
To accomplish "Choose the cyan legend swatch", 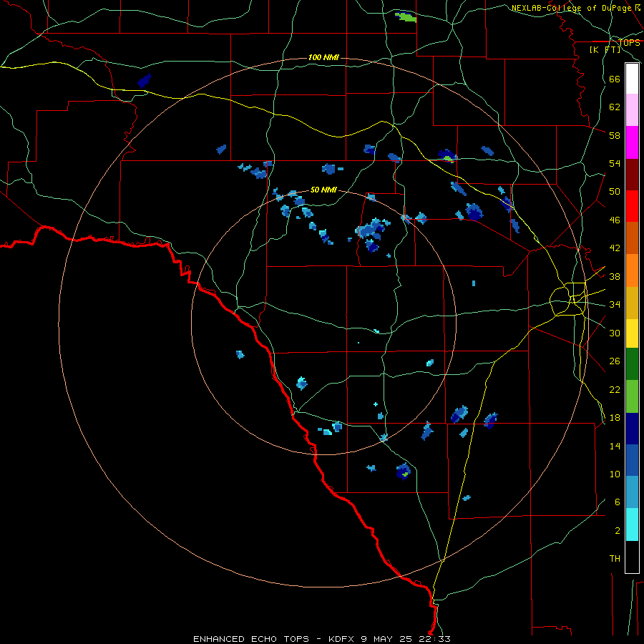I will tap(632, 525).
